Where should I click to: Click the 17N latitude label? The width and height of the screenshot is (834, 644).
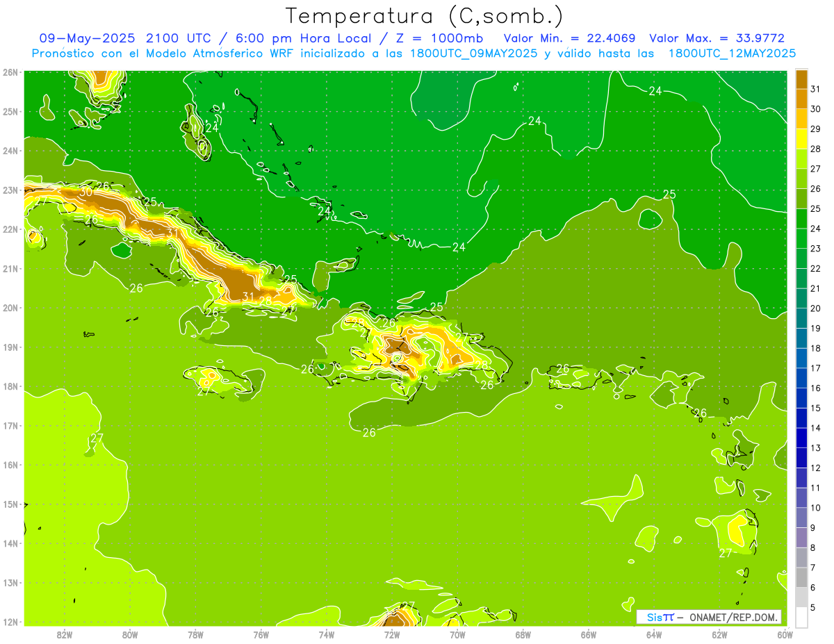tap(10, 425)
